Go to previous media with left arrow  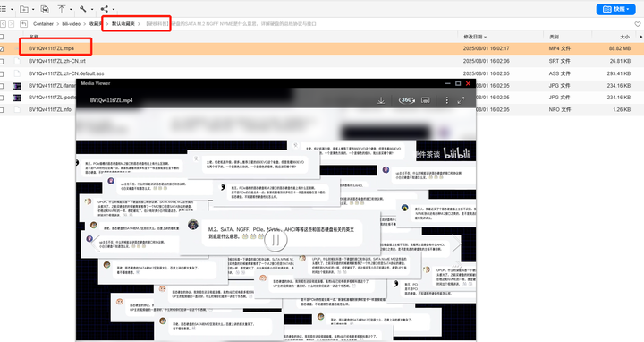(x=96, y=243)
